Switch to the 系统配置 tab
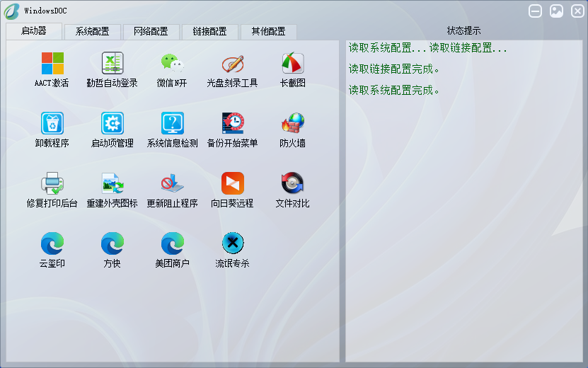Screen dimensions: 588x368 pos(92,32)
